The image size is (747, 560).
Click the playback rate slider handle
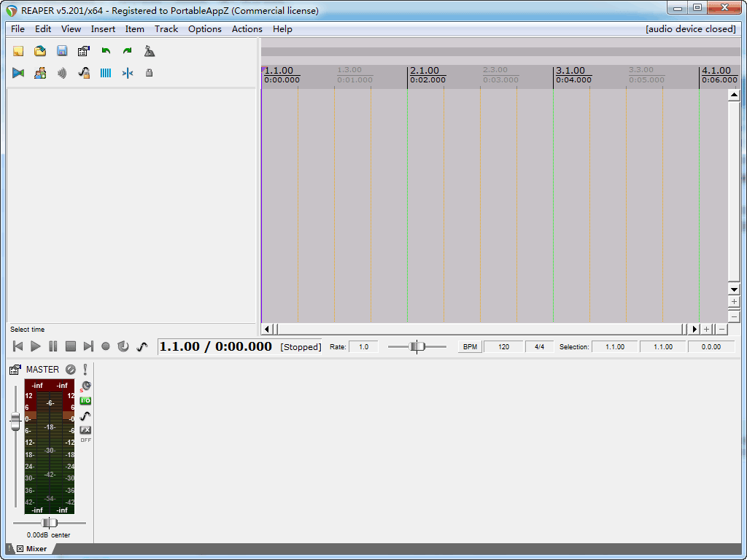coord(417,346)
